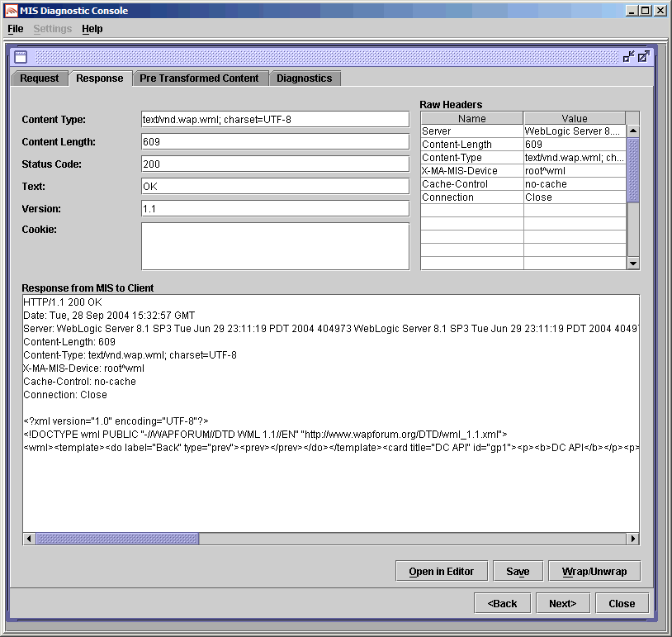Click the internal frame window icon

click(21, 57)
